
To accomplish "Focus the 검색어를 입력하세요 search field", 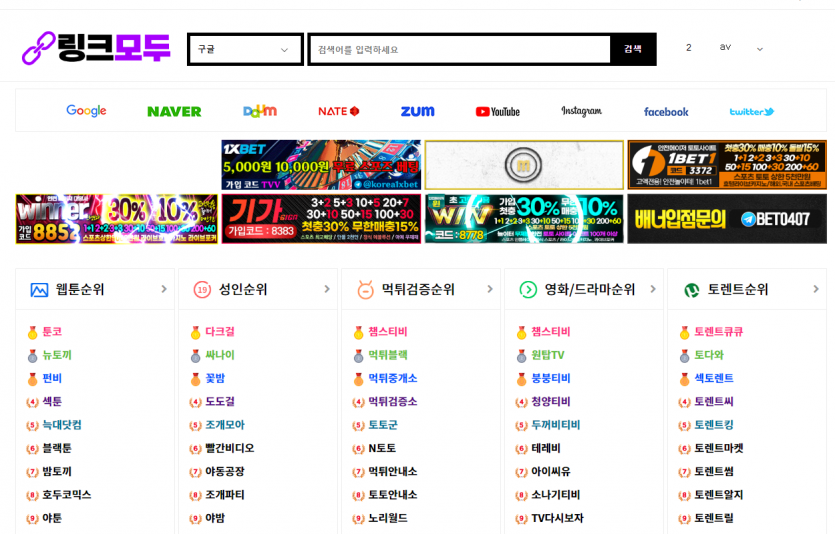I will [x=460, y=49].
